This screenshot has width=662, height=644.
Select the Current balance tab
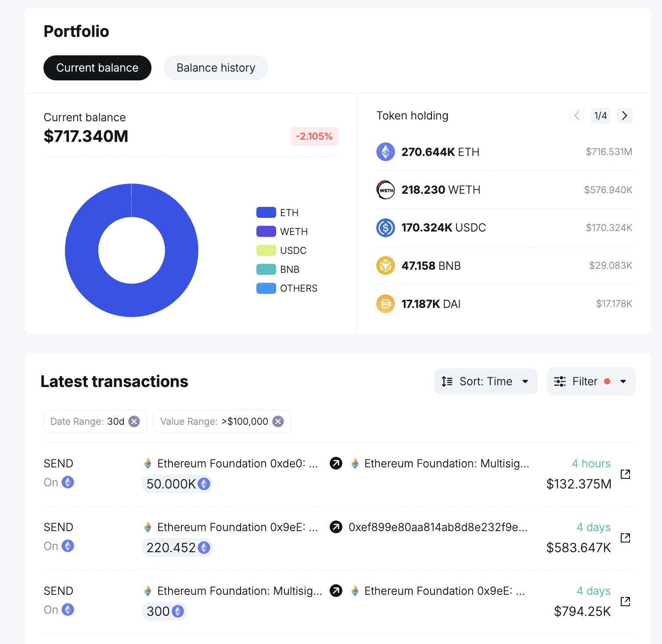point(97,68)
